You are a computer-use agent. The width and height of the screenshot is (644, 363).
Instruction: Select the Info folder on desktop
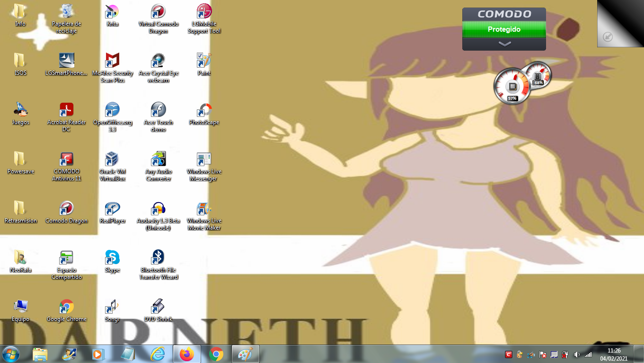[x=20, y=15]
